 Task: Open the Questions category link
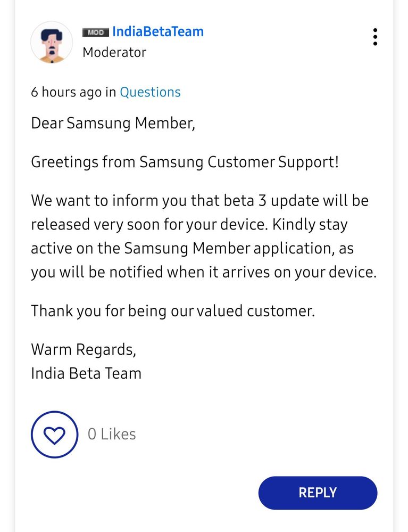(x=150, y=92)
